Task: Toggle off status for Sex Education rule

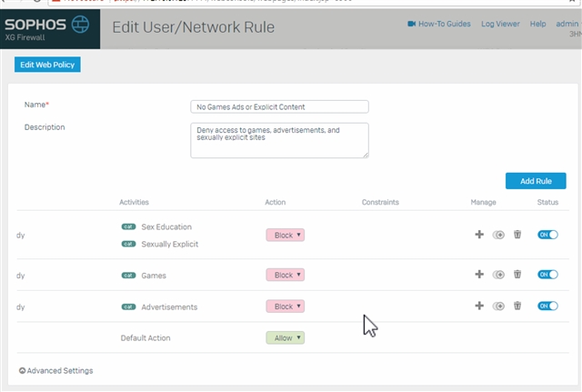Action: click(547, 235)
